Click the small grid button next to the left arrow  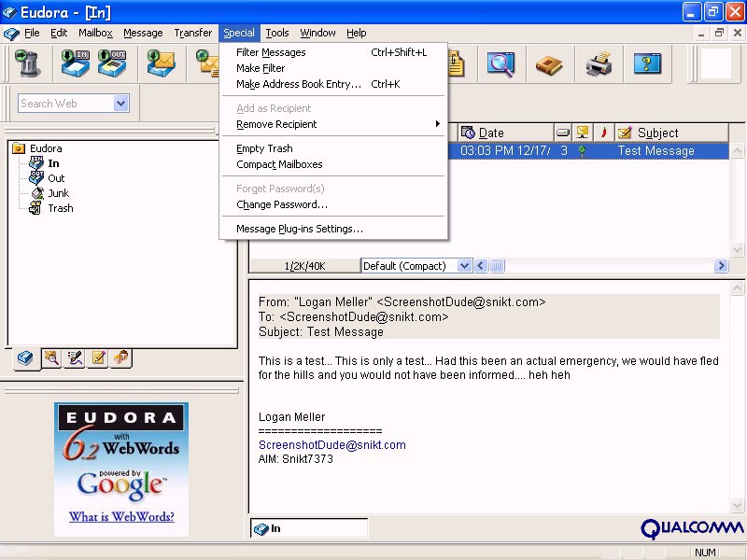click(497, 266)
